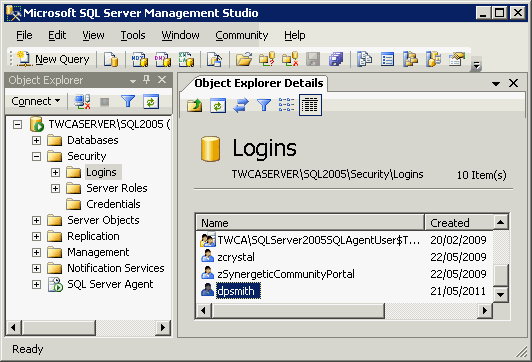
Task: Select the zSynergeticCommunityPortal login row
Action: pyautogui.click(x=345, y=274)
